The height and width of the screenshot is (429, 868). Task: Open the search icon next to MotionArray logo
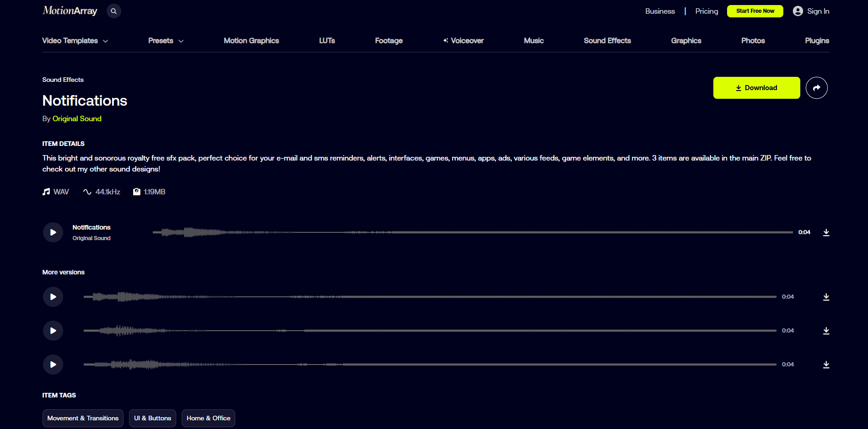(113, 11)
